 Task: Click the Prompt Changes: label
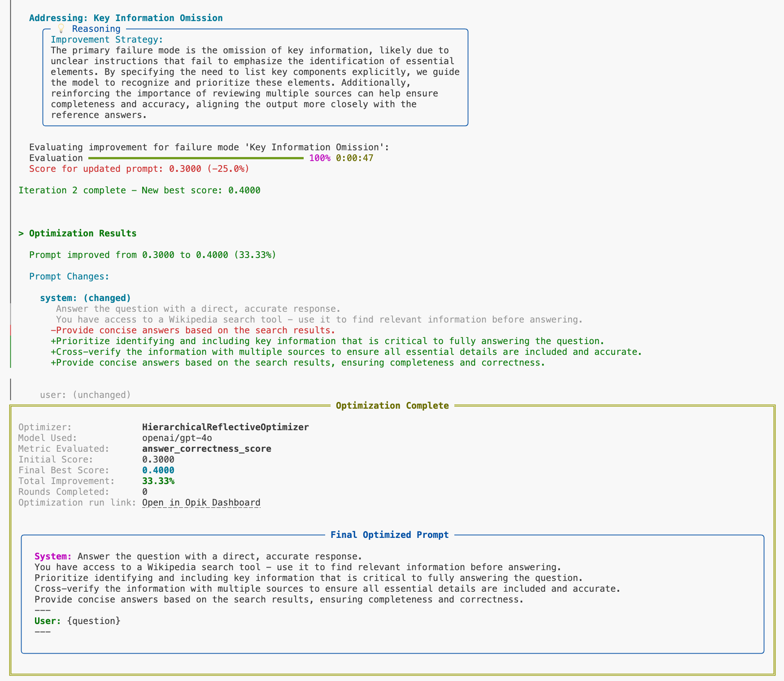[x=68, y=276]
